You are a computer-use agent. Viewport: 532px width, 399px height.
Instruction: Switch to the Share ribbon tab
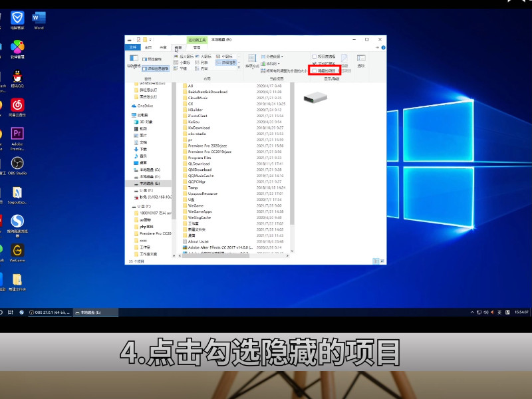pyautogui.click(x=163, y=47)
